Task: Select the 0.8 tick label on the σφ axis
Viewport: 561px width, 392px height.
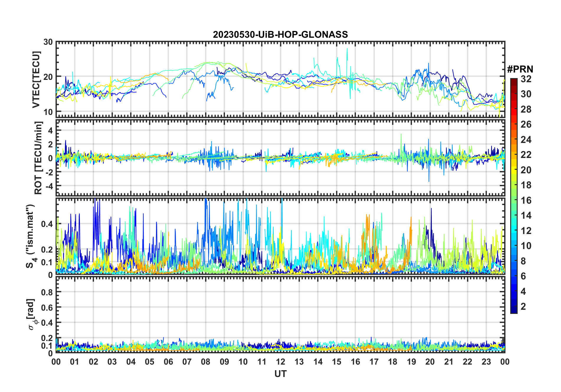Action: pos(47,292)
